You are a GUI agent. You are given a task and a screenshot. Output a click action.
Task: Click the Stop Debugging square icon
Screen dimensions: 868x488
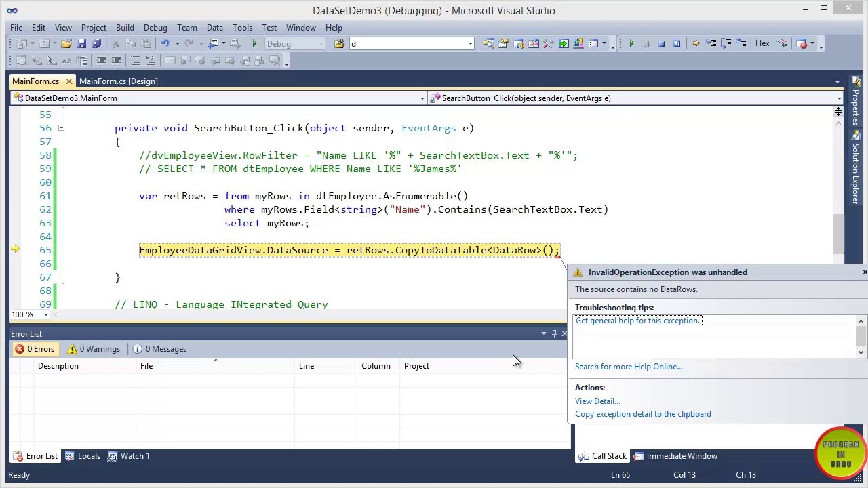(661, 44)
